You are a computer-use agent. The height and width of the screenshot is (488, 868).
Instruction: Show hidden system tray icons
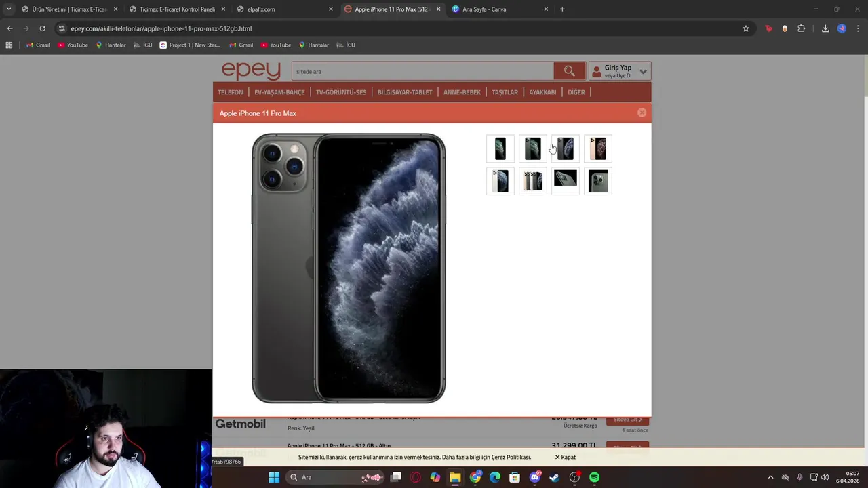pyautogui.click(x=770, y=477)
